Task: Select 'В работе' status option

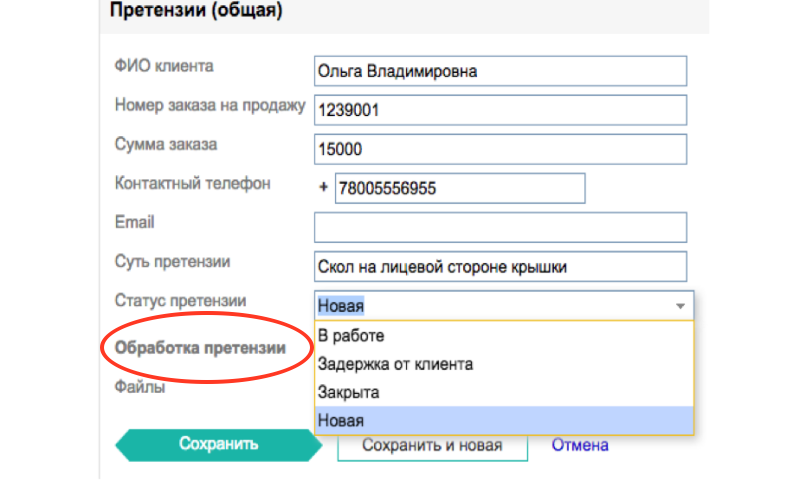Action: [x=504, y=336]
